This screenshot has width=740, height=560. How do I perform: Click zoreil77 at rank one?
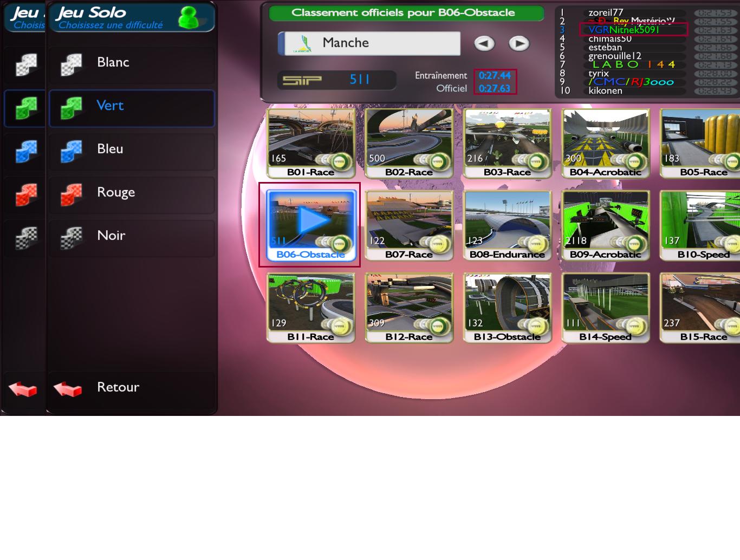[x=606, y=12]
